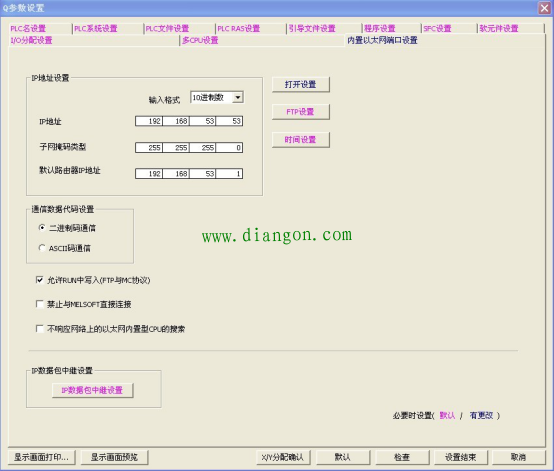
Task: Click the third IP地址 octet field
Action: (x=202, y=121)
